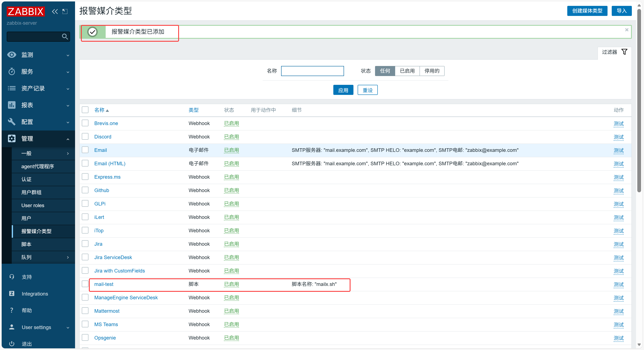Collapse the 管理 menu chevron
This screenshot has height=350, width=644.
click(68, 139)
